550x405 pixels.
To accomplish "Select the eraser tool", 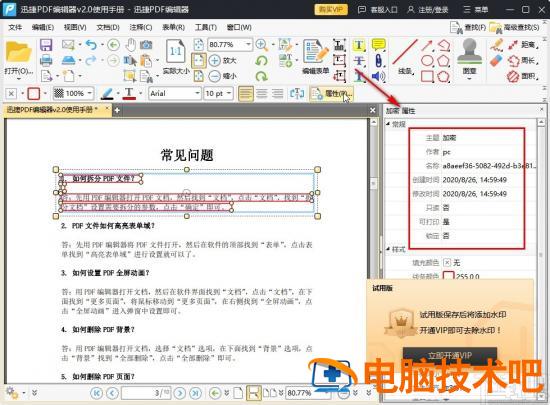I will [x=496, y=61].
